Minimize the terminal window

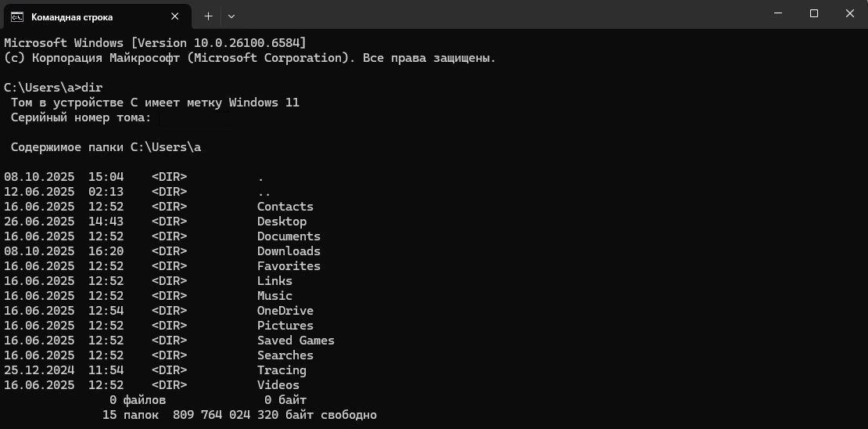[777, 13]
